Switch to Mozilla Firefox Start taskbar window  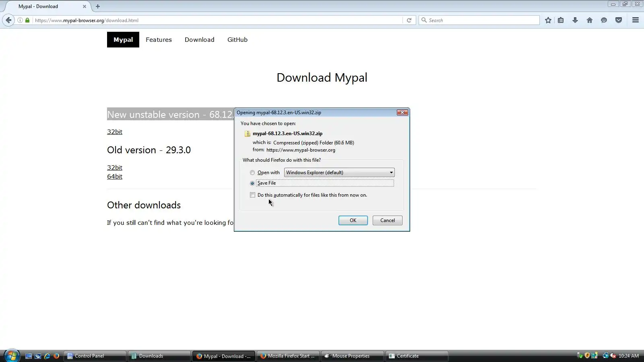(289, 356)
